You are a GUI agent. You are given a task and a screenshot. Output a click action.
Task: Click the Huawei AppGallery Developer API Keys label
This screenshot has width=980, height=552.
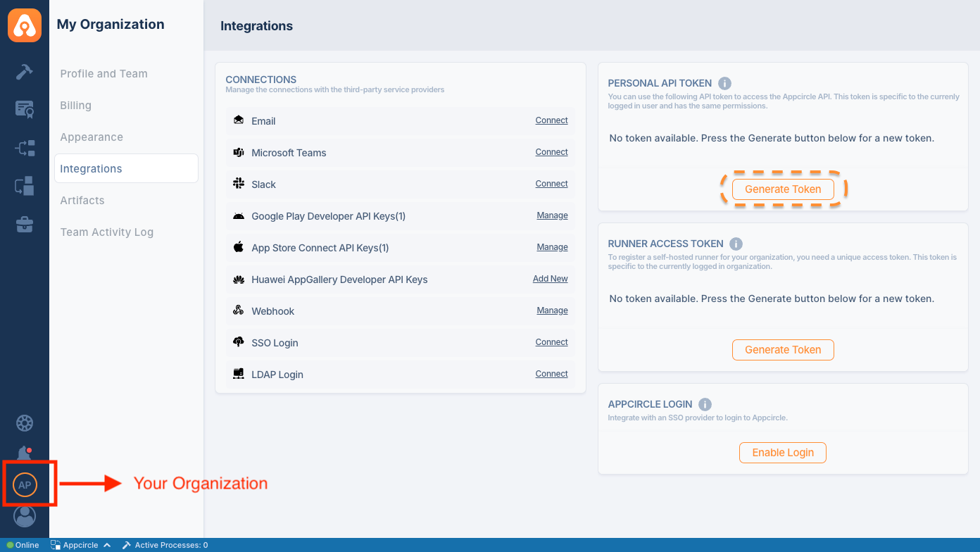pyautogui.click(x=339, y=280)
